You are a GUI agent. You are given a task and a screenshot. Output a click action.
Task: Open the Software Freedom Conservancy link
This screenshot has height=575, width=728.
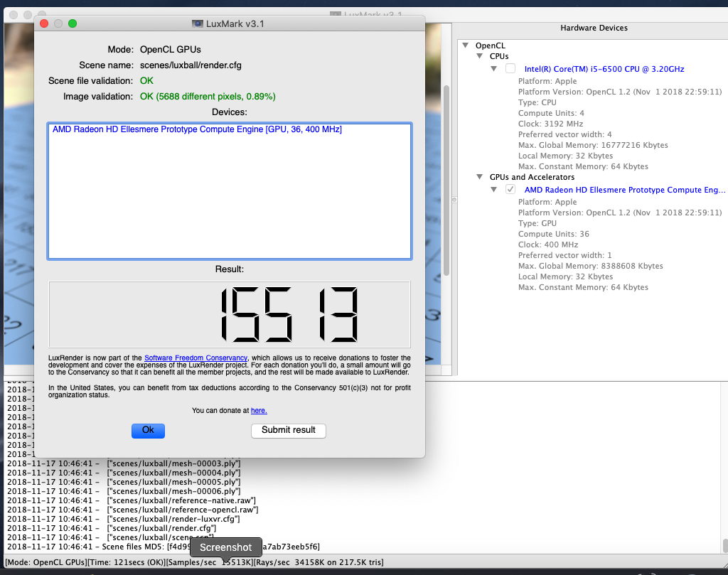pyautogui.click(x=196, y=358)
